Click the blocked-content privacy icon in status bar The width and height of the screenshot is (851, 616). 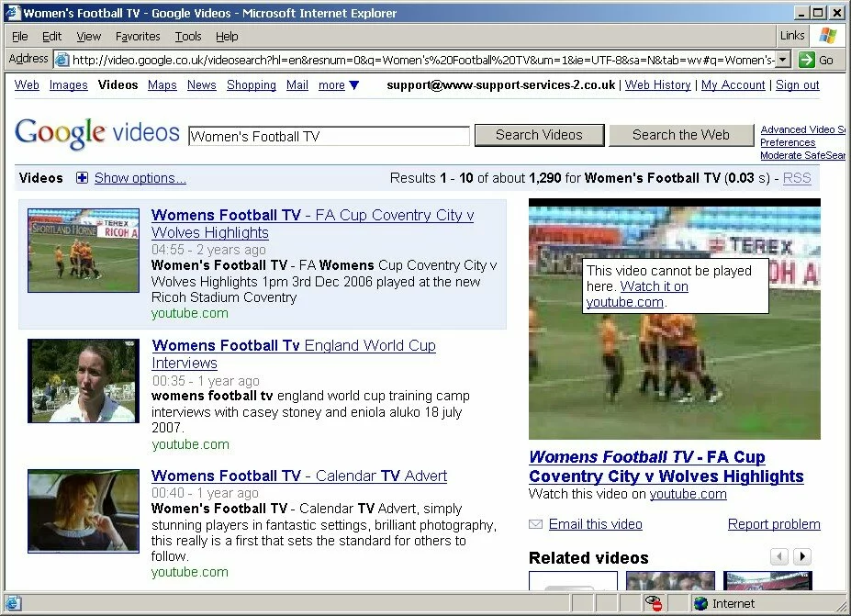653,603
